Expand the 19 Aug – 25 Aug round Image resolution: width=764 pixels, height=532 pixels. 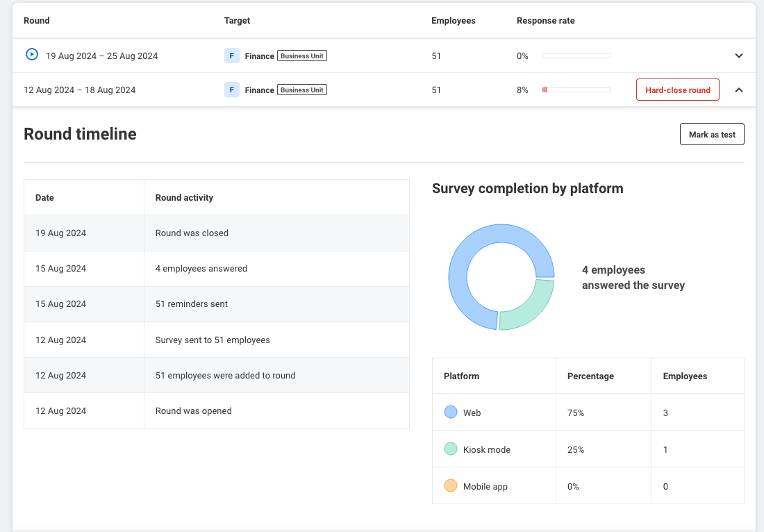click(739, 56)
